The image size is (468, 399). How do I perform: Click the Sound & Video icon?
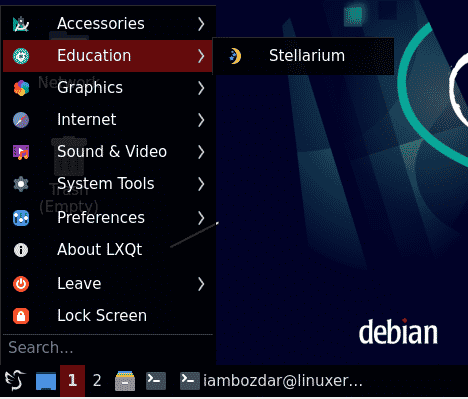(21, 152)
